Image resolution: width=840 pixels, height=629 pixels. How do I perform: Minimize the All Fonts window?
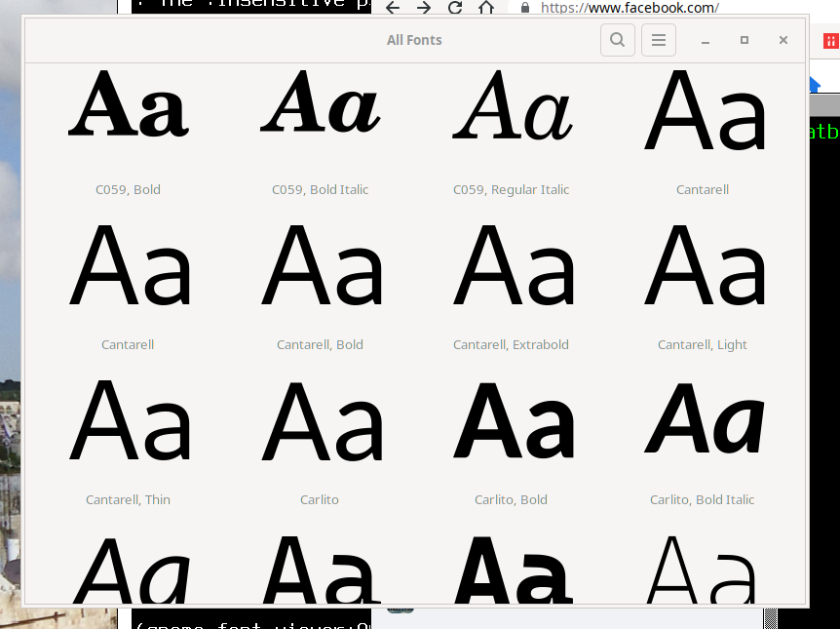click(x=705, y=41)
